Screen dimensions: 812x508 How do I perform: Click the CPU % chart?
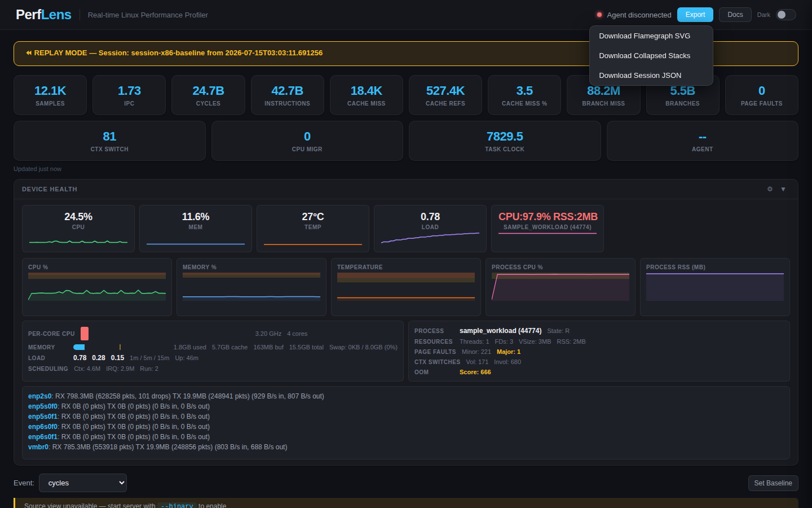point(97,287)
